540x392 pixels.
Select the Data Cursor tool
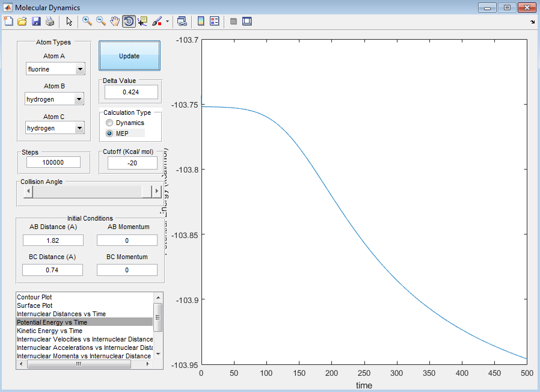click(x=143, y=22)
